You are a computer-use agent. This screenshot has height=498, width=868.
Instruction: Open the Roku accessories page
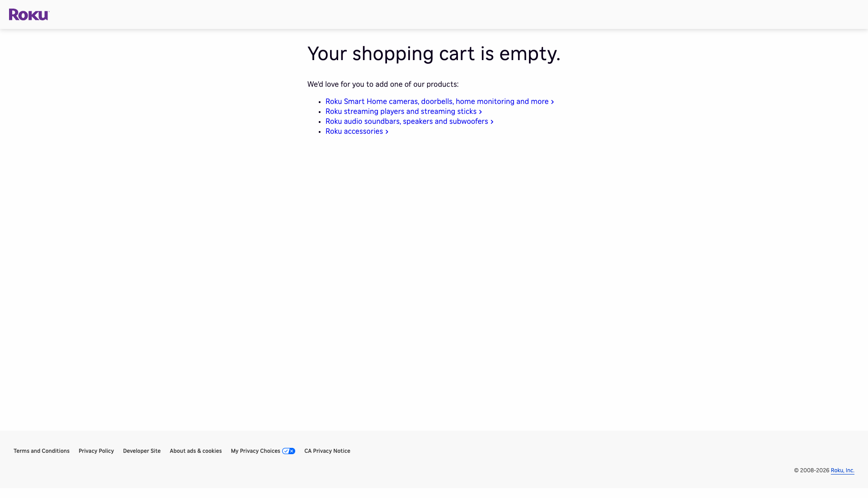pyautogui.click(x=354, y=131)
